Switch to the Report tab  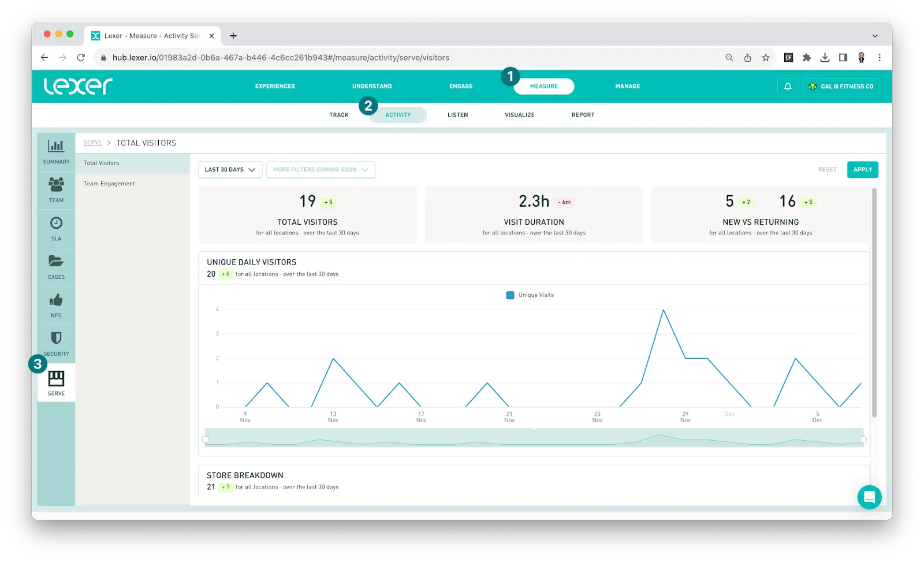pyautogui.click(x=583, y=115)
